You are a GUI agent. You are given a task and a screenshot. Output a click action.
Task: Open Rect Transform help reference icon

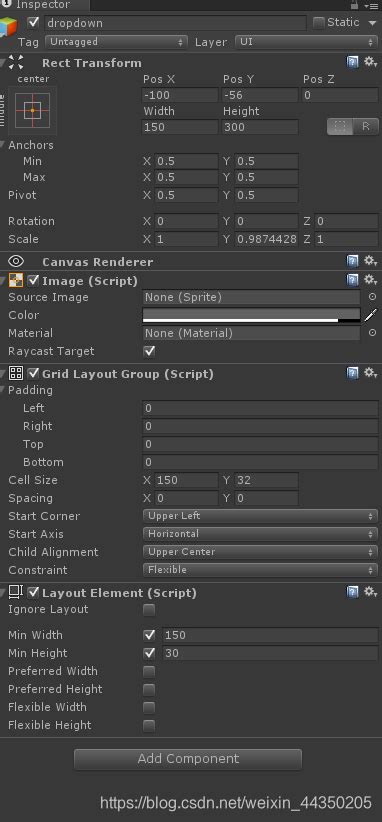click(x=353, y=63)
